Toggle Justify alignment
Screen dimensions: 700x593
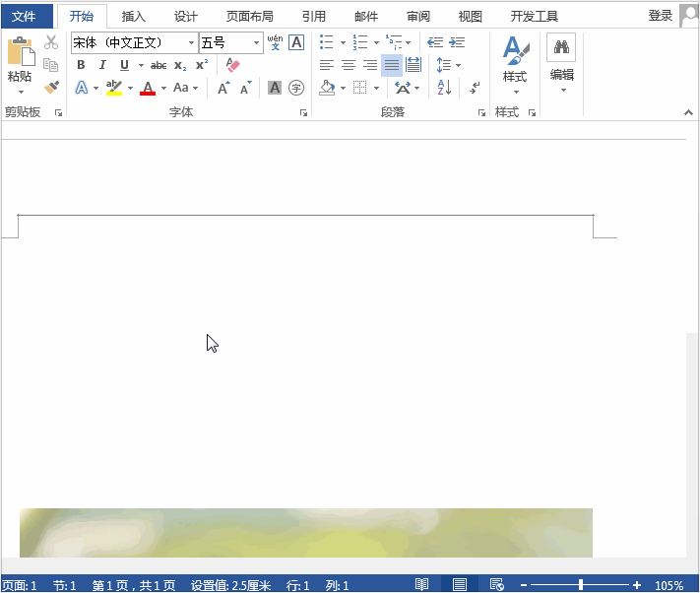(x=392, y=65)
